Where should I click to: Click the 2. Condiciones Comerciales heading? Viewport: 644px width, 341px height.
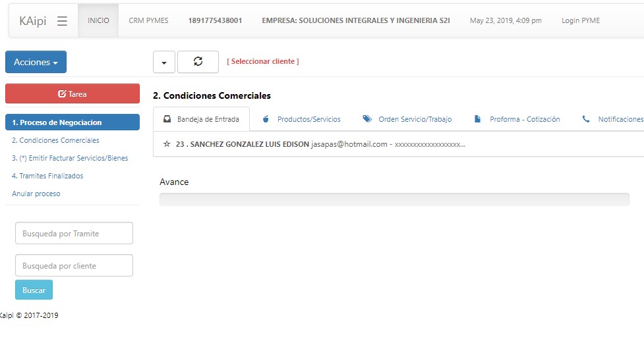click(212, 95)
